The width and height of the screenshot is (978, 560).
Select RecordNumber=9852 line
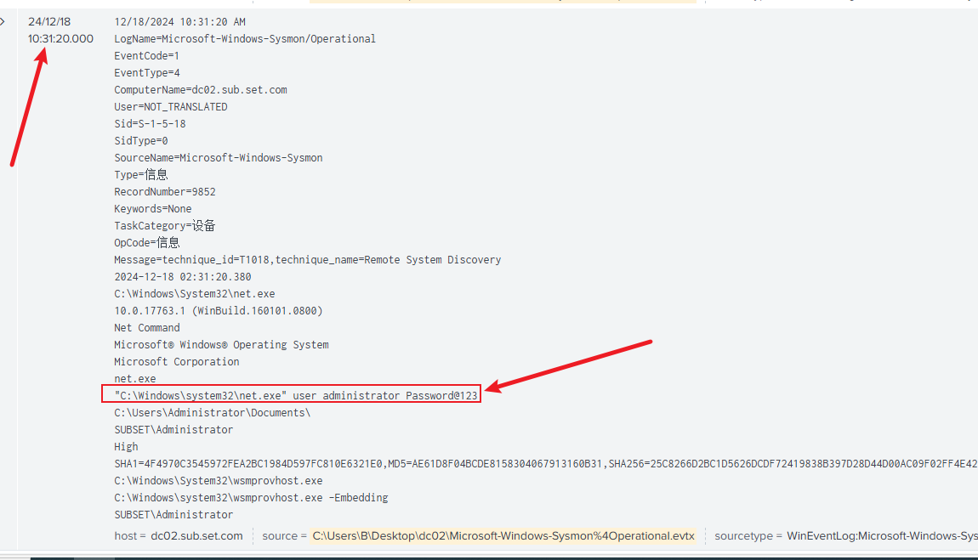click(165, 192)
